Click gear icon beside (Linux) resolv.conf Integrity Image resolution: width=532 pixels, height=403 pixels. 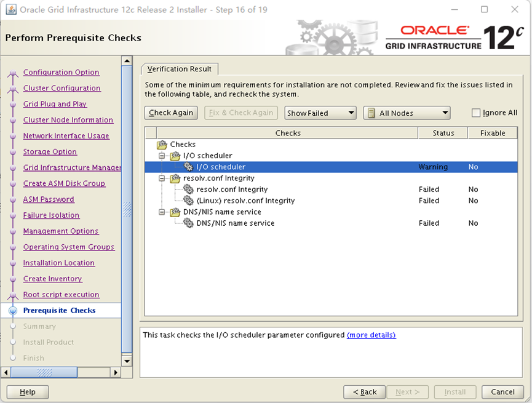(x=188, y=201)
